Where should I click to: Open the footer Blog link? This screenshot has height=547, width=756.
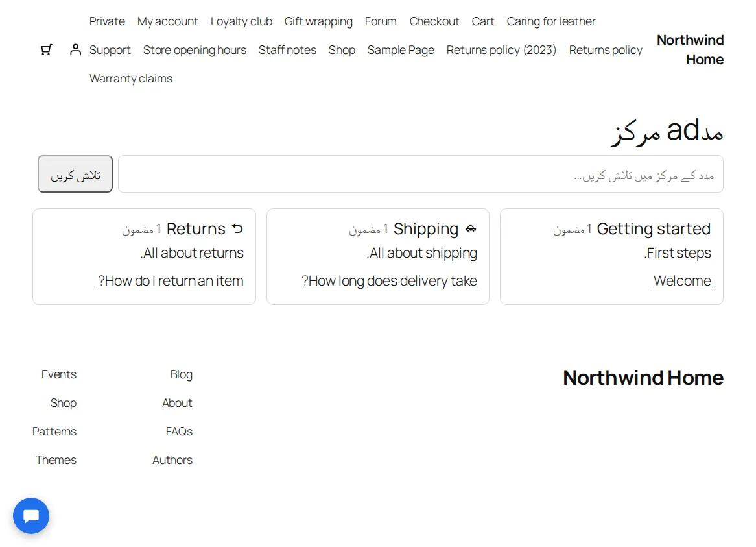(x=182, y=374)
